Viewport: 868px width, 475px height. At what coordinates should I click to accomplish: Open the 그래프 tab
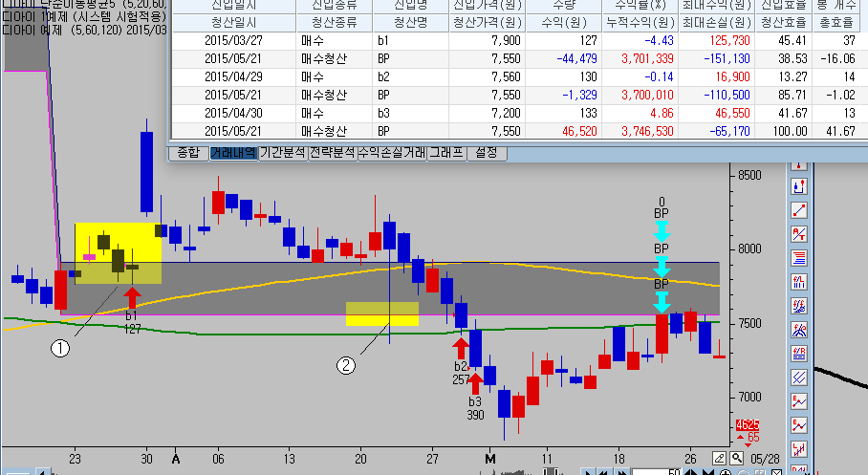pyautogui.click(x=446, y=152)
